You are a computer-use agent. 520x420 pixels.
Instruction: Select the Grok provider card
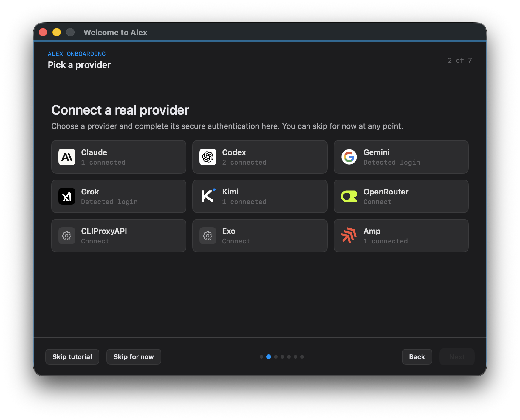coord(119,196)
